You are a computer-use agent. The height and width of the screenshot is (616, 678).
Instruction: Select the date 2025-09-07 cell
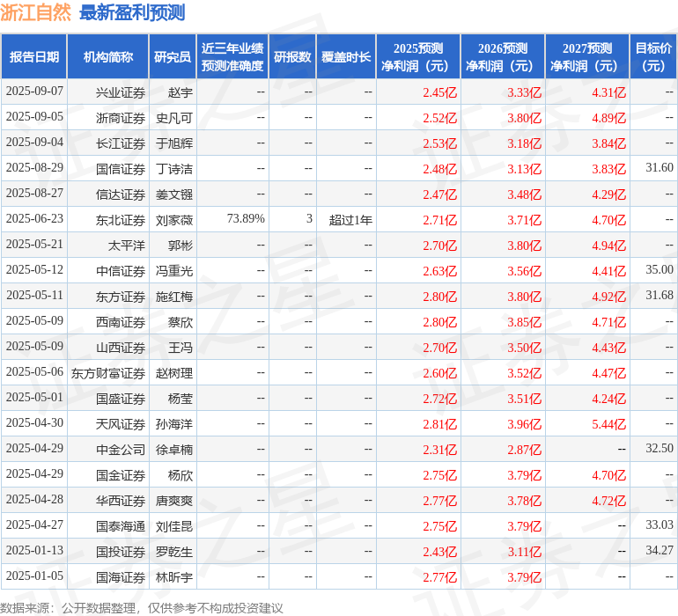(x=34, y=92)
